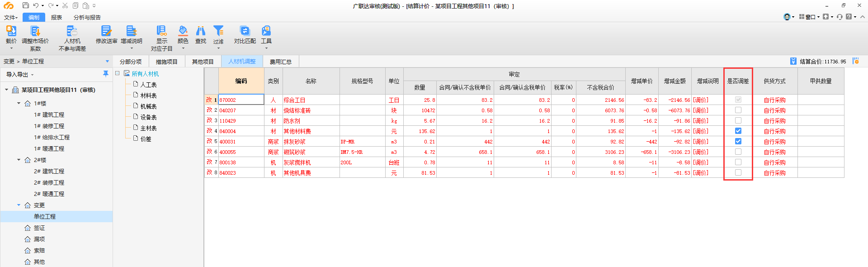The height and width of the screenshot is (267, 868).
Task: Collapse the 所有人材机 tree node
Action: point(118,73)
